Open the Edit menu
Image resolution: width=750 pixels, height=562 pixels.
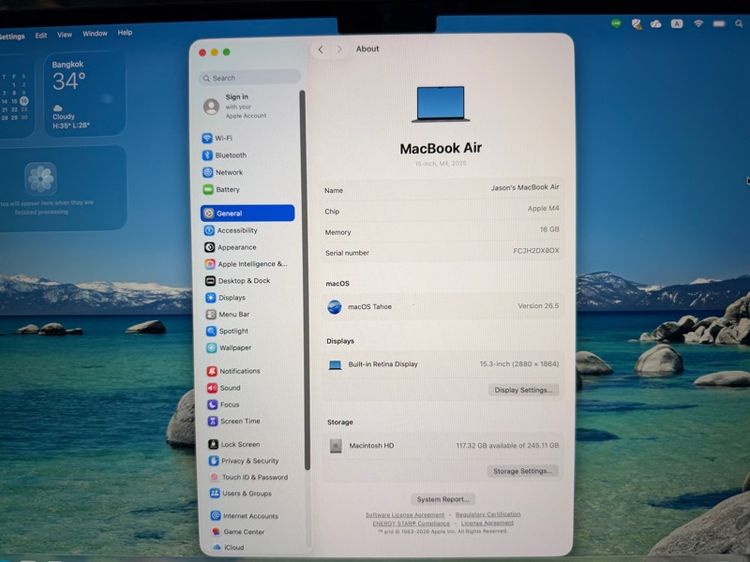[41, 35]
